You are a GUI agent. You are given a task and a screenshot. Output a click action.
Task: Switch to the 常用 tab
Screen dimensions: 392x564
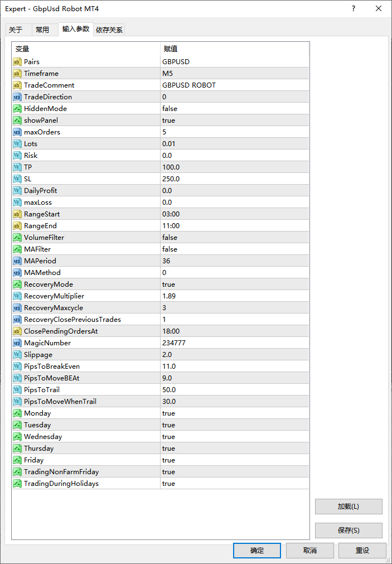point(42,30)
